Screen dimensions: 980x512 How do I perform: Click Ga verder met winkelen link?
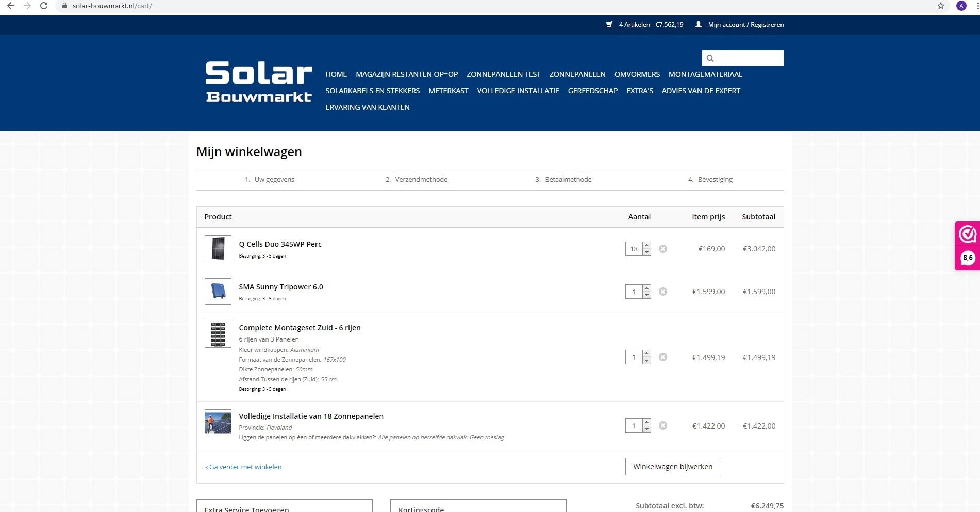click(243, 467)
